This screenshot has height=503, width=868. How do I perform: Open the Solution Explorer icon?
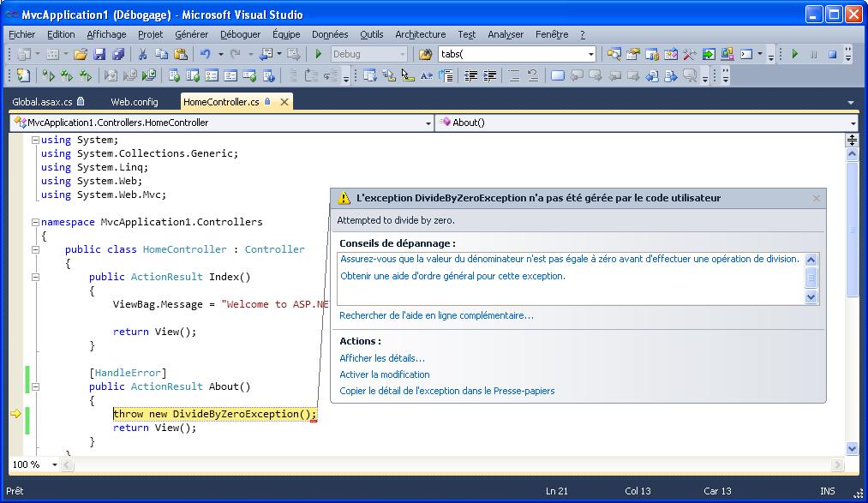click(614, 54)
